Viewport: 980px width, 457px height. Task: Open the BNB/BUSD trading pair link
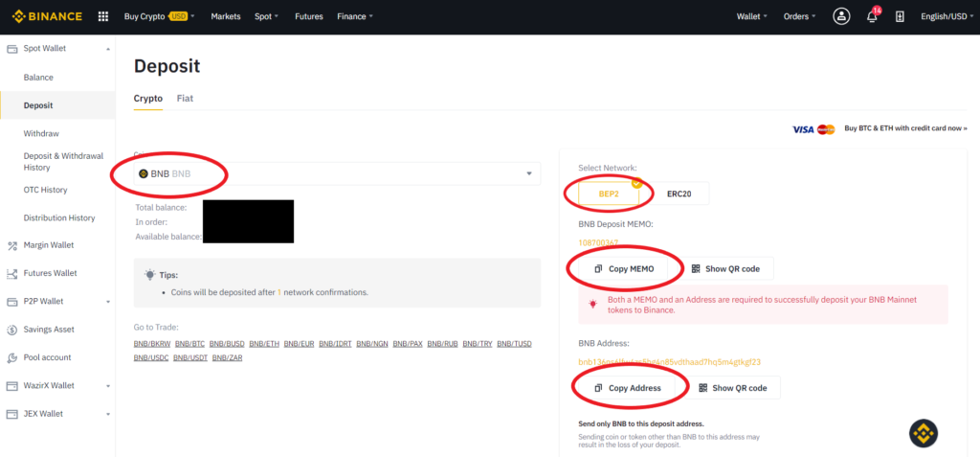[227, 344]
